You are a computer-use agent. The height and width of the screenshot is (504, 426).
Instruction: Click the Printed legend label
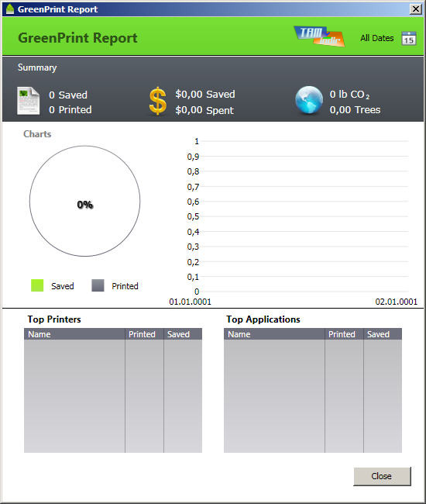coord(125,286)
